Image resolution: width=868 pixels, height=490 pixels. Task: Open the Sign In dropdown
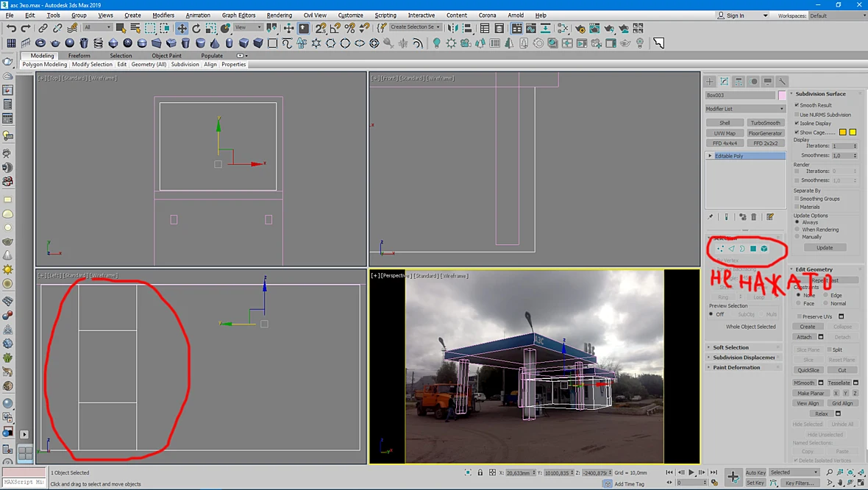[x=742, y=15]
